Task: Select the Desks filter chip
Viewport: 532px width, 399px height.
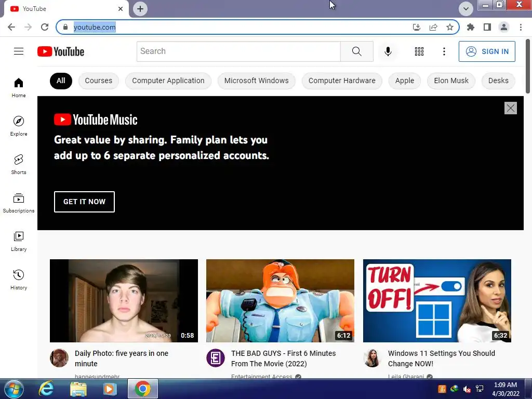Action: point(498,81)
